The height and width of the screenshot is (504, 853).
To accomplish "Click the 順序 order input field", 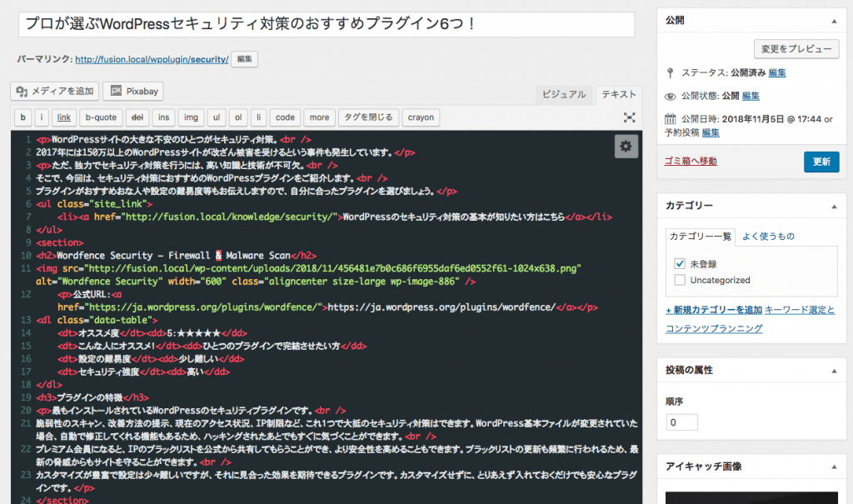I will (x=681, y=422).
